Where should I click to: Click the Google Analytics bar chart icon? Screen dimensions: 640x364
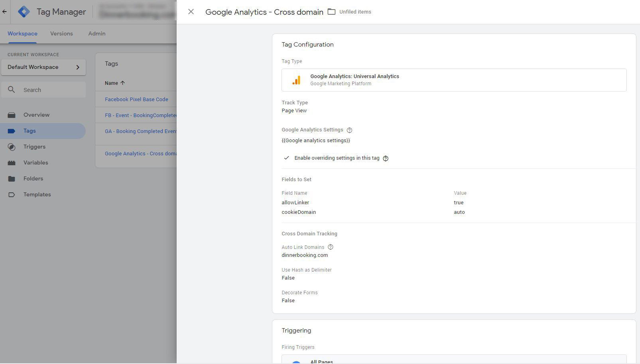pos(296,80)
